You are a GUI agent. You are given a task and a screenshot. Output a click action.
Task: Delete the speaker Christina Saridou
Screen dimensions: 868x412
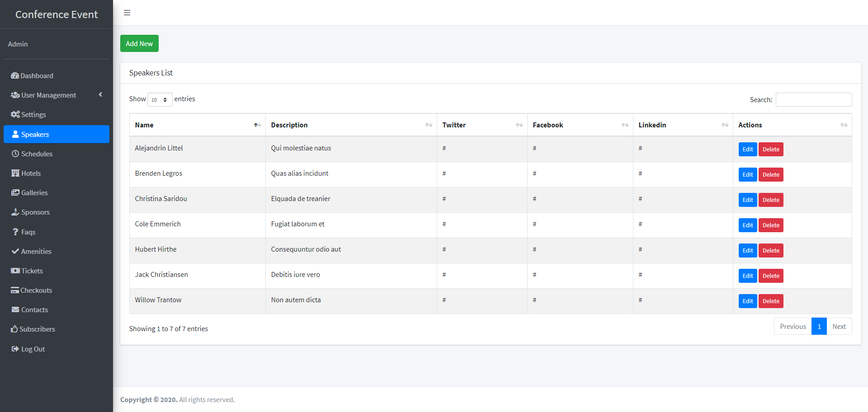pyautogui.click(x=771, y=200)
